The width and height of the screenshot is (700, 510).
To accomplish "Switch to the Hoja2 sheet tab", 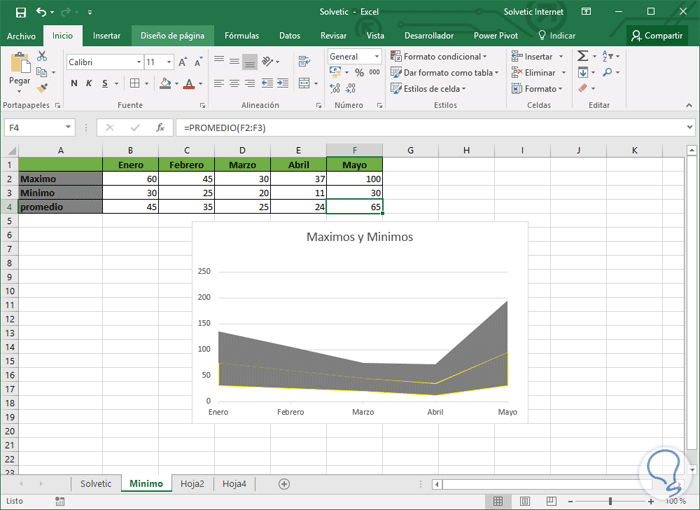I will click(x=192, y=483).
